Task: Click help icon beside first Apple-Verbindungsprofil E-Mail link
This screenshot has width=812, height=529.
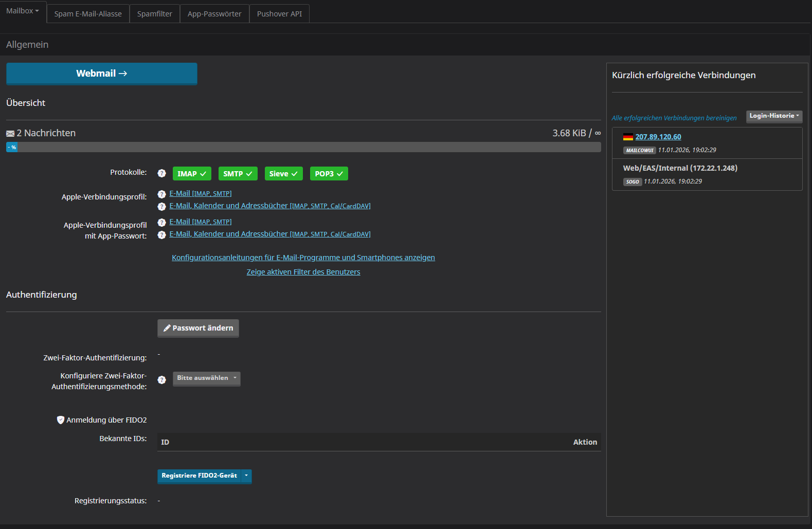Action: (161, 194)
